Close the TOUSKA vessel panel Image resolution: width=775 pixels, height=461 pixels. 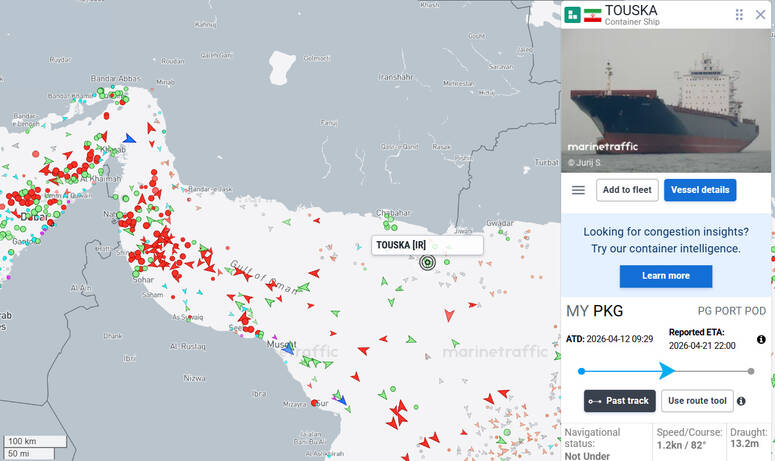759,14
